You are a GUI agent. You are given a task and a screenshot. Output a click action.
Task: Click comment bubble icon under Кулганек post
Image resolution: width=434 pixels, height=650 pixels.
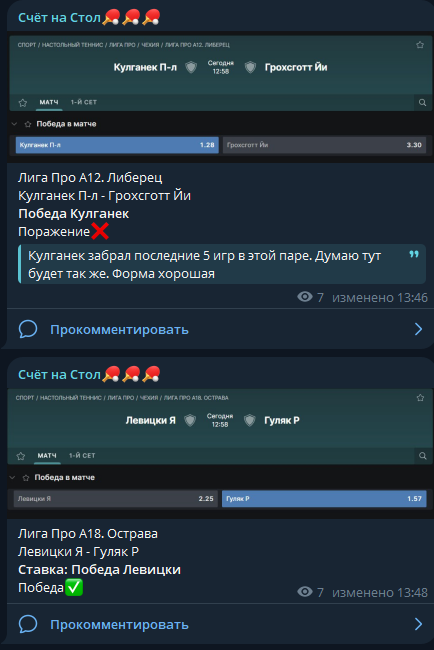point(28,329)
